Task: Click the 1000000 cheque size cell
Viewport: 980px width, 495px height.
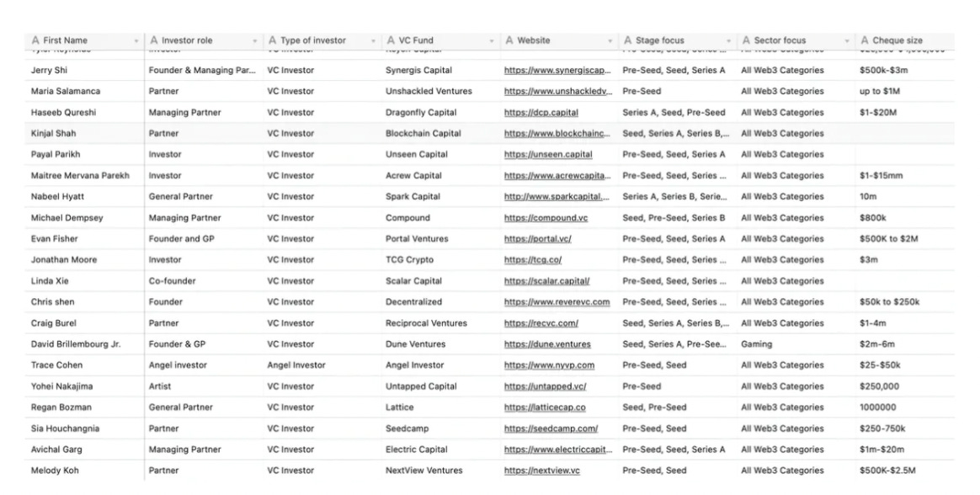Action: point(905,407)
